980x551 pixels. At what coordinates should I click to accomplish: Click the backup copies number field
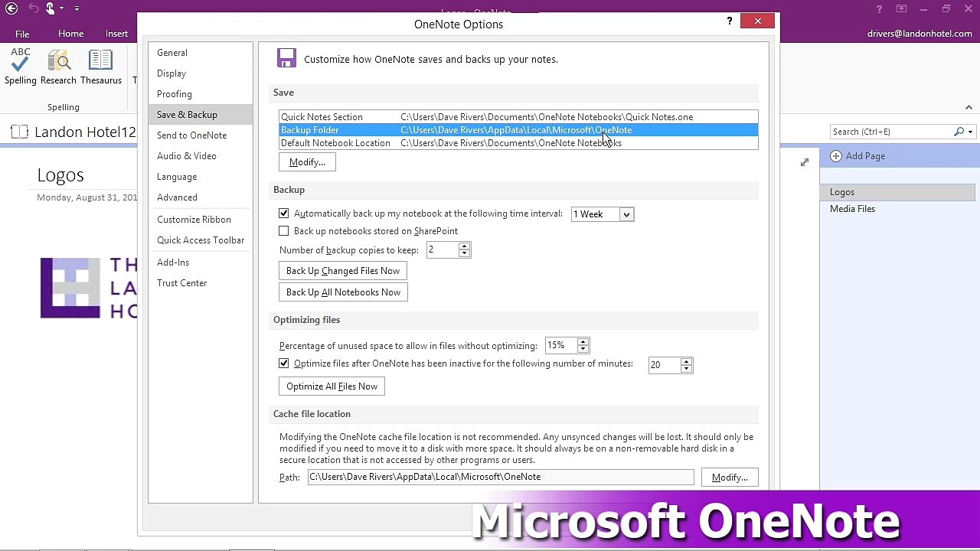point(442,250)
